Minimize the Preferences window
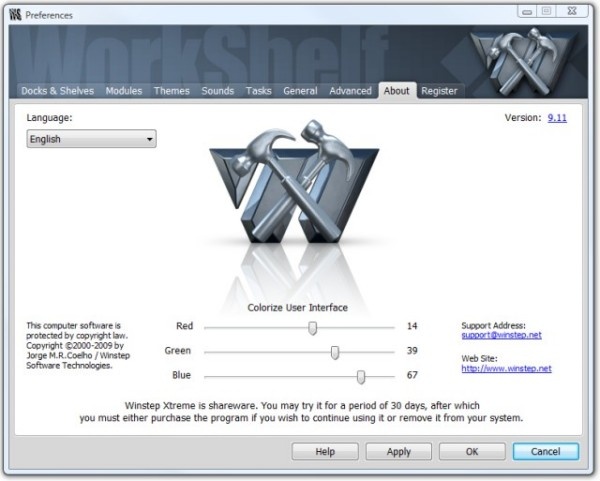Image resolution: width=600 pixels, height=481 pixels. pos(527,11)
